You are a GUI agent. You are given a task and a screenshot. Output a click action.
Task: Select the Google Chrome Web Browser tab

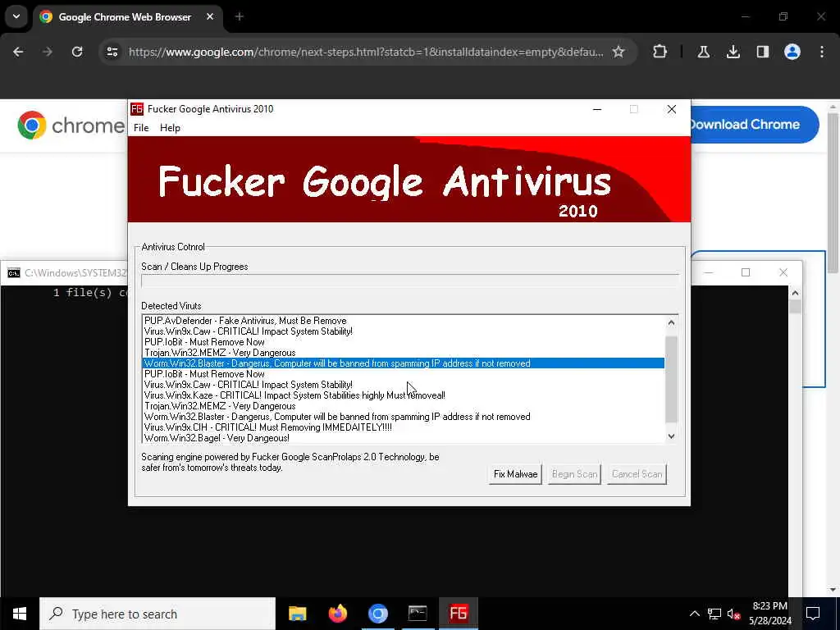pos(126,17)
